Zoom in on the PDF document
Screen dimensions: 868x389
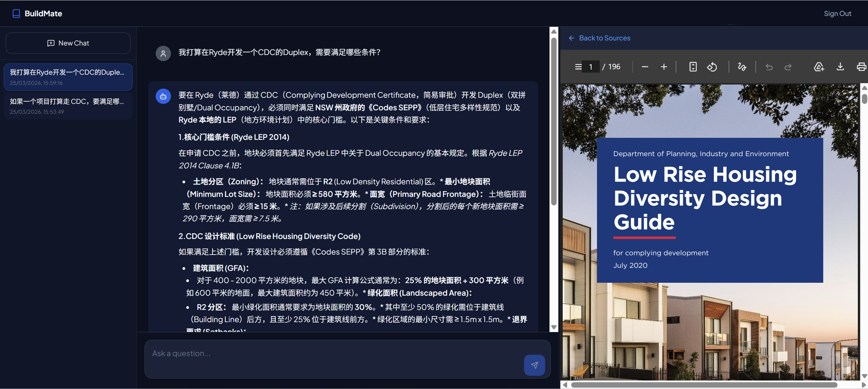(x=663, y=67)
